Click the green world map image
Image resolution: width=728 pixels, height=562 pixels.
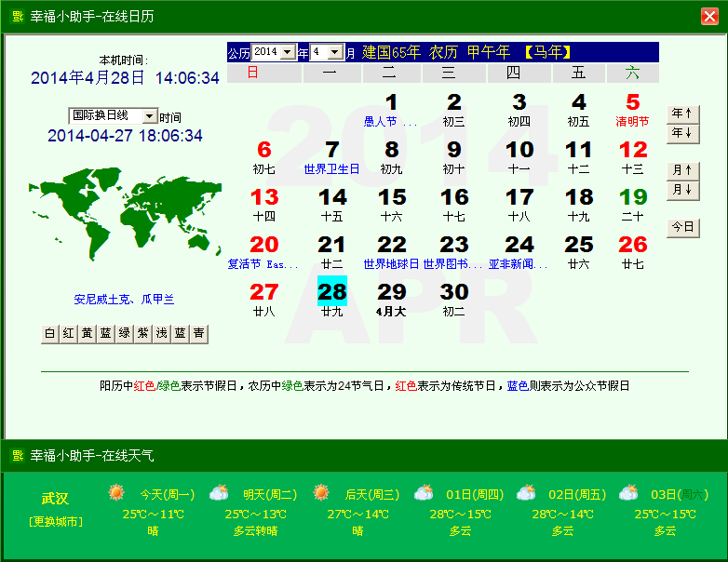click(x=125, y=214)
